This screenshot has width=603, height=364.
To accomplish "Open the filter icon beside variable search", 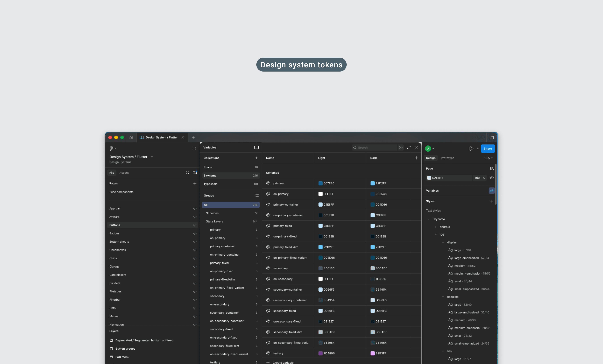I will tap(401, 147).
